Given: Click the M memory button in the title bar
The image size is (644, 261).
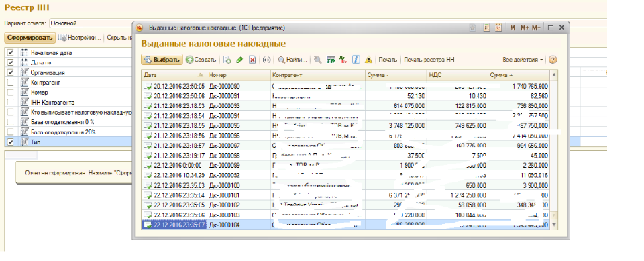Looking at the screenshot, I should [513, 28].
